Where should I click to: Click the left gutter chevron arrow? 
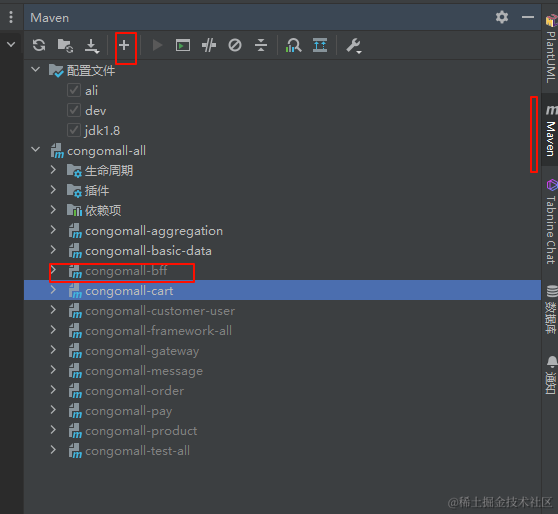[x=11, y=45]
